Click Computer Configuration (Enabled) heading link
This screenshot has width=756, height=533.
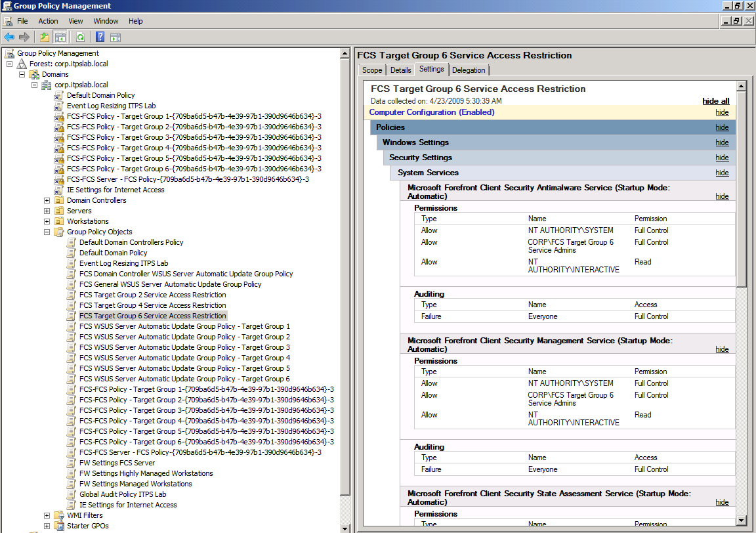tap(432, 112)
